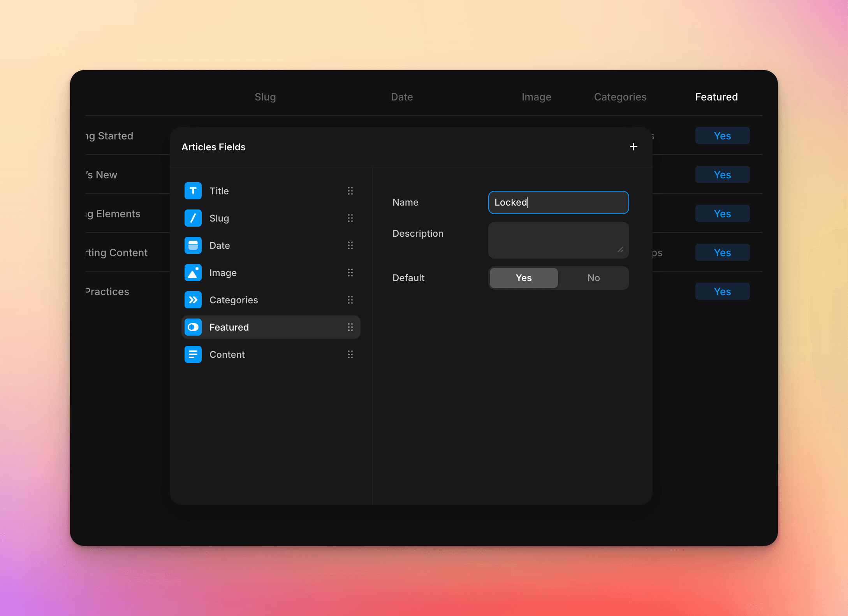This screenshot has height=616, width=848.
Task: Click inside the Description text area
Action: click(x=558, y=240)
